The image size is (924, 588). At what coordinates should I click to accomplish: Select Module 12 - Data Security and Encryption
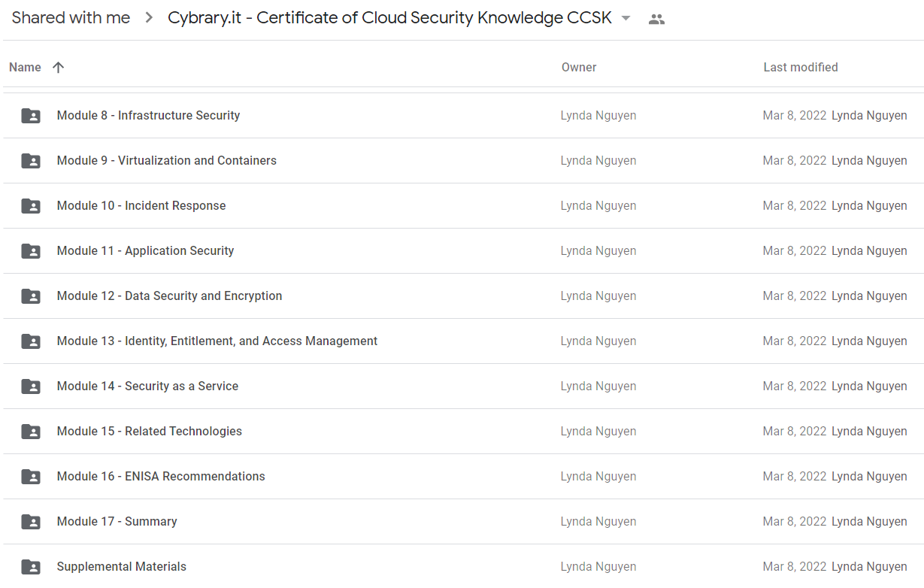pos(169,296)
